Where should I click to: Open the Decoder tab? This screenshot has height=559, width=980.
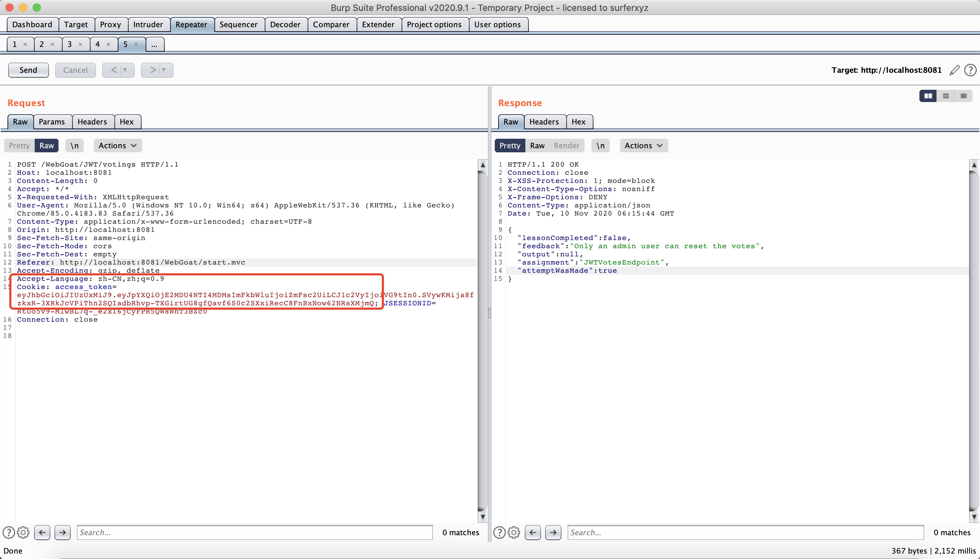click(285, 24)
